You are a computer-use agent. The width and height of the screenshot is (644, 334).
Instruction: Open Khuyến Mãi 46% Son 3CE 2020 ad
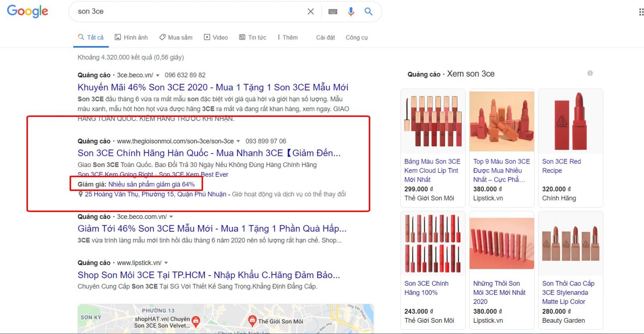(213, 87)
